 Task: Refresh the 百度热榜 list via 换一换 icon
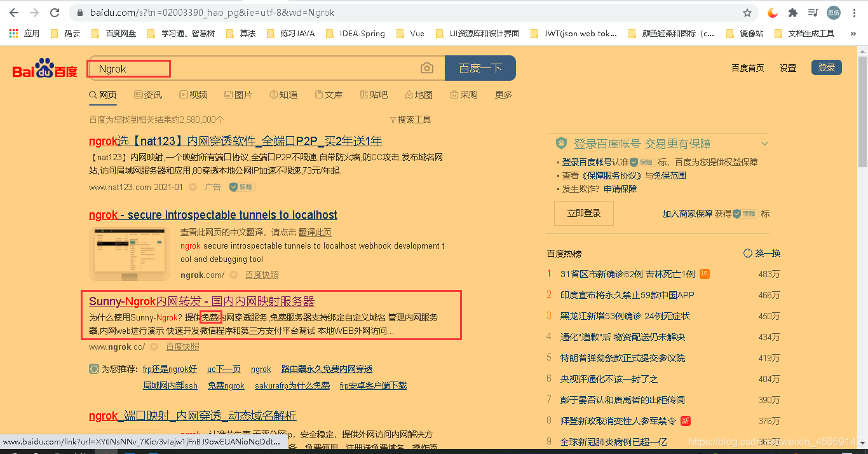[748, 252]
